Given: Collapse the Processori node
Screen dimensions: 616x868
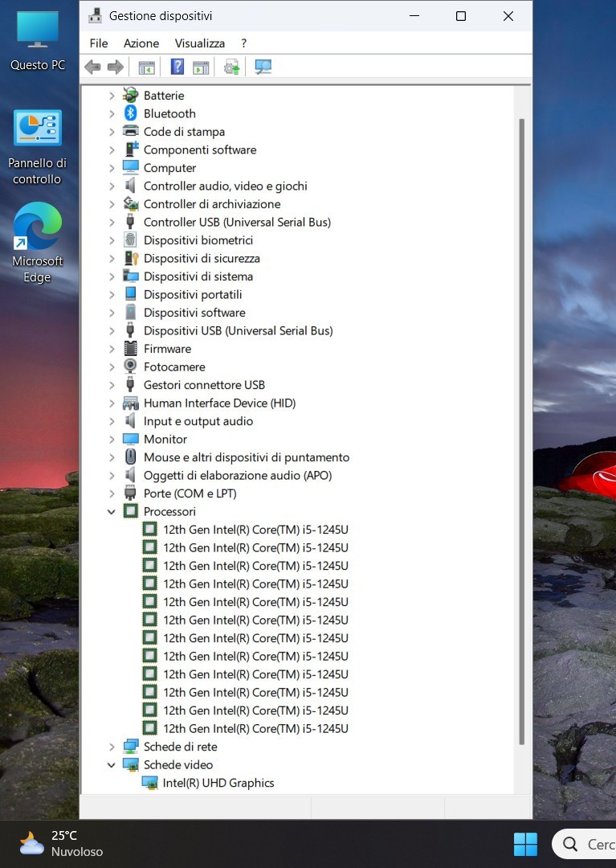Looking at the screenshot, I should [112, 511].
